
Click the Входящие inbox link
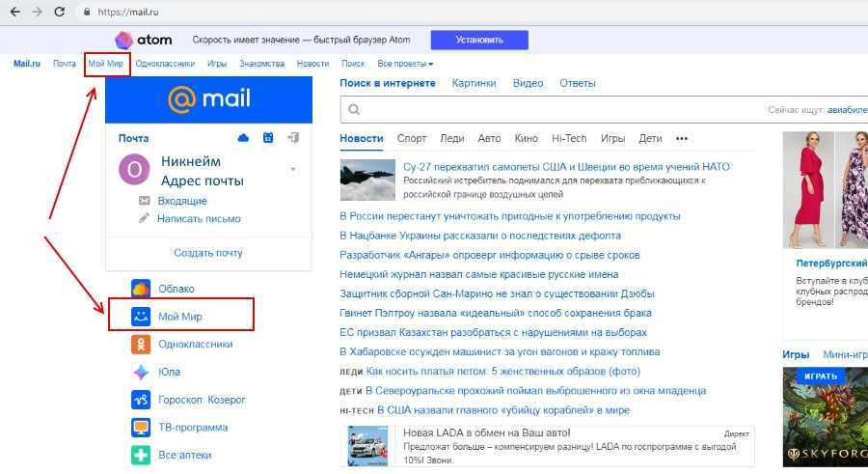click(181, 201)
